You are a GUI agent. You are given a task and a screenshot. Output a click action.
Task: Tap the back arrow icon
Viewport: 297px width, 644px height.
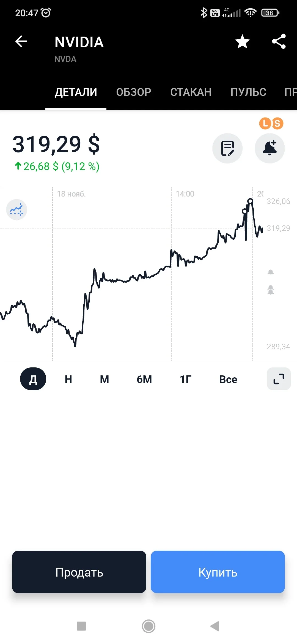coord(21,42)
